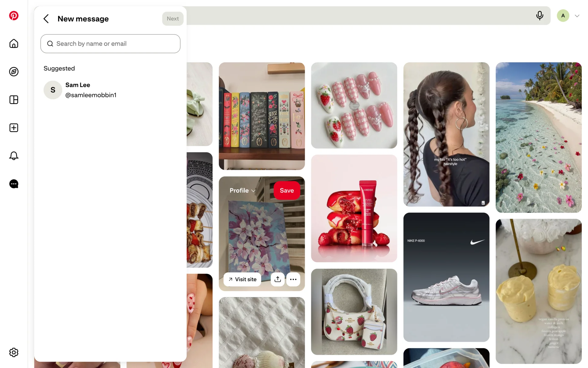
Task: Expand the Profile board dropdown on pin
Action: point(243,190)
